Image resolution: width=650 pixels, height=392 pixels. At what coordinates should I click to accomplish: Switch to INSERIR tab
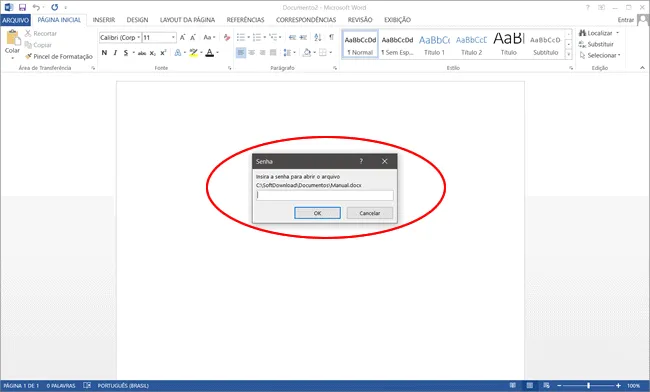point(104,20)
